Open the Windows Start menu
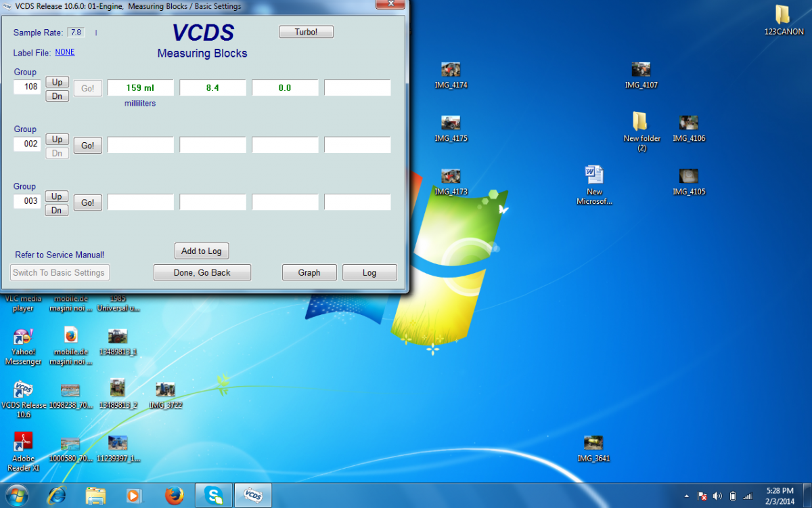Screen dimensions: 812x508 [16, 496]
